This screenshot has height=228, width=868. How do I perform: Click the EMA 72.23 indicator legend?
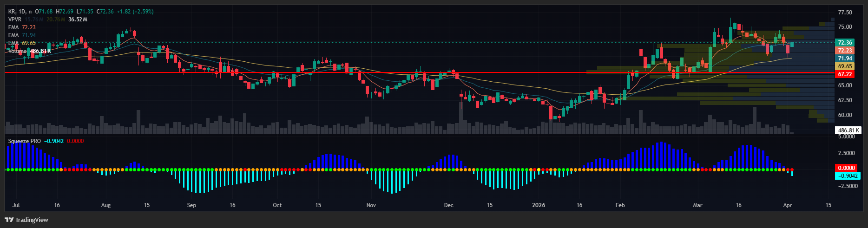22,27
